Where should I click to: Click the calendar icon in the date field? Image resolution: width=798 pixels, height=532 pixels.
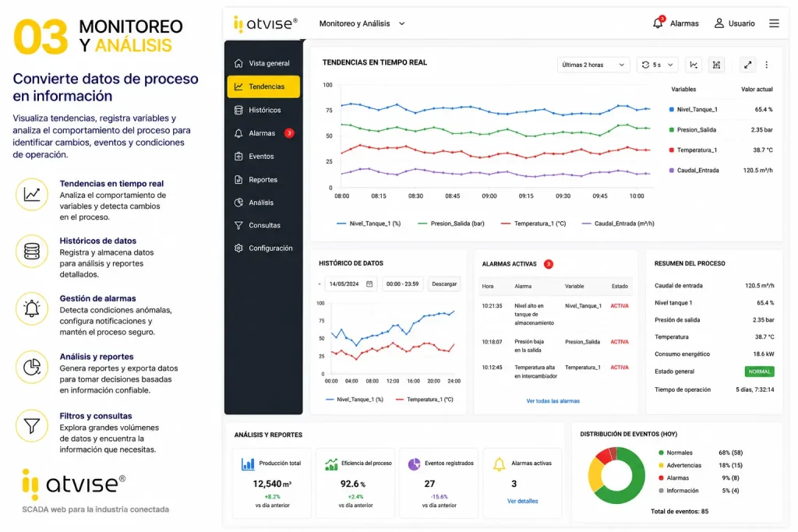click(x=369, y=284)
